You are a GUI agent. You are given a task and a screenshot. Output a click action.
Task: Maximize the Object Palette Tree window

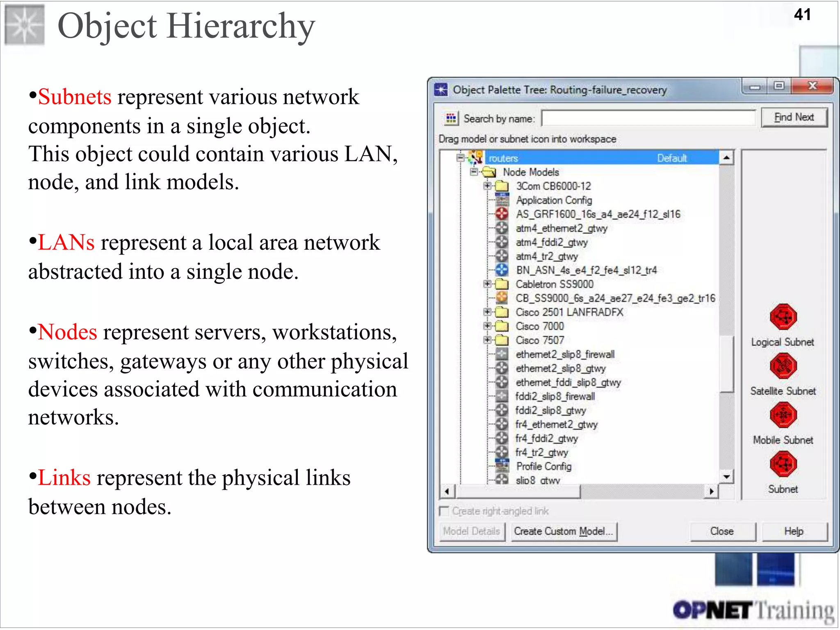779,86
